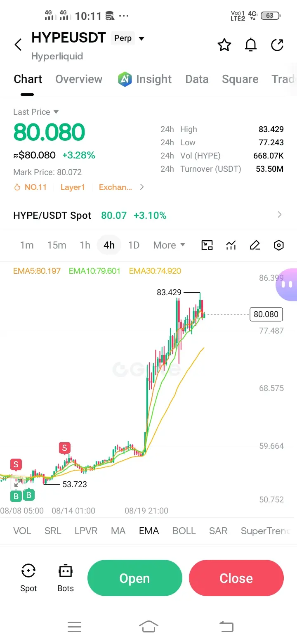Open the Exchan... tag
This screenshot has width=297, height=644.
tap(115, 187)
